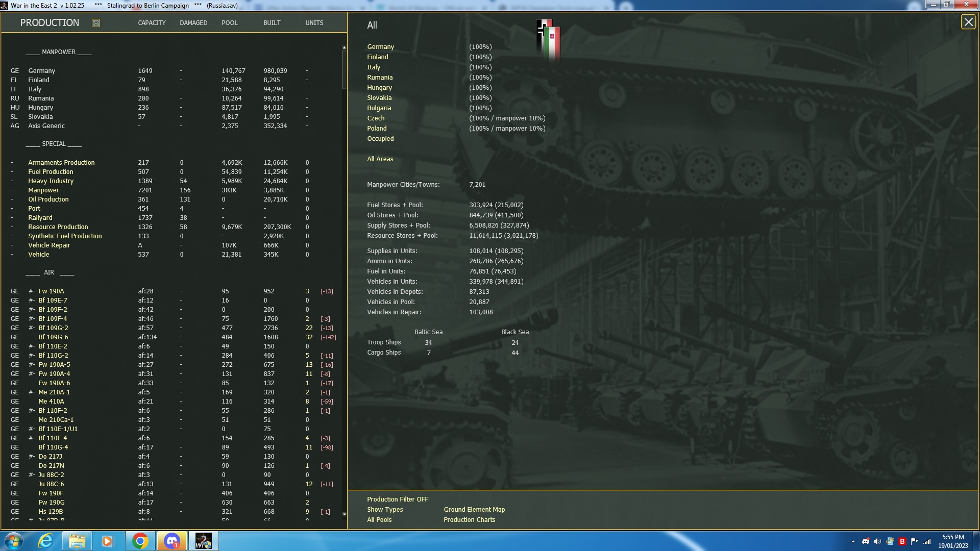This screenshot has width=980, height=551.
Task: Toggle the Production Filter OFF setting
Action: click(397, 499)
